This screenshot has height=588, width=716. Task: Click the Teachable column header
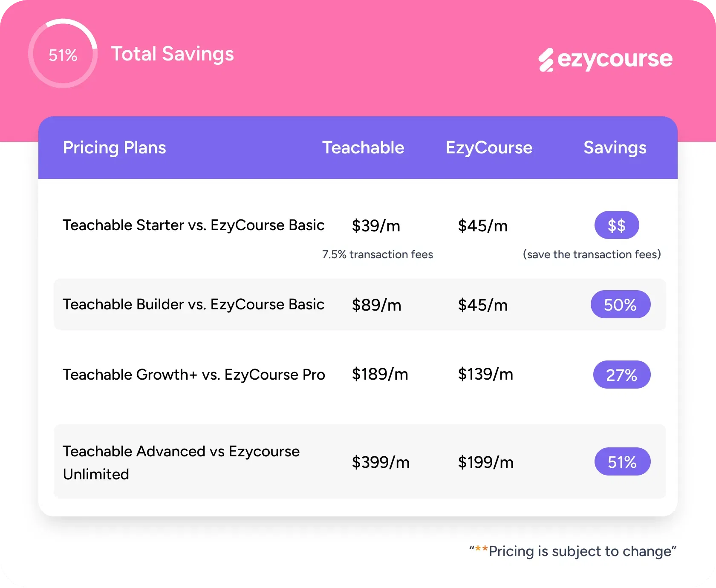pos(363,147)
